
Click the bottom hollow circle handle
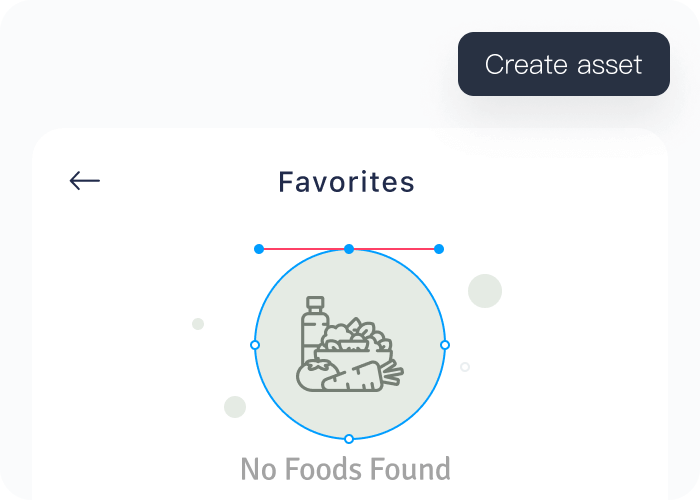pyautogui.click(x=349, y=439)
